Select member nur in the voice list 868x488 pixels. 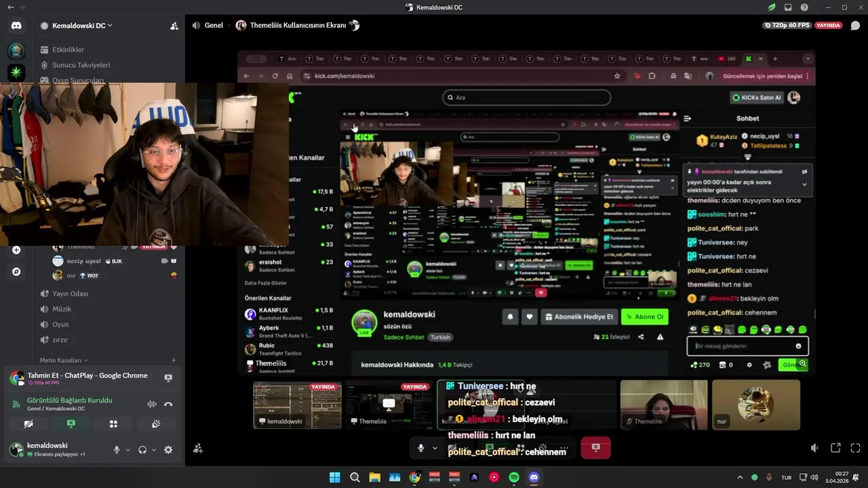coord(115,276)
